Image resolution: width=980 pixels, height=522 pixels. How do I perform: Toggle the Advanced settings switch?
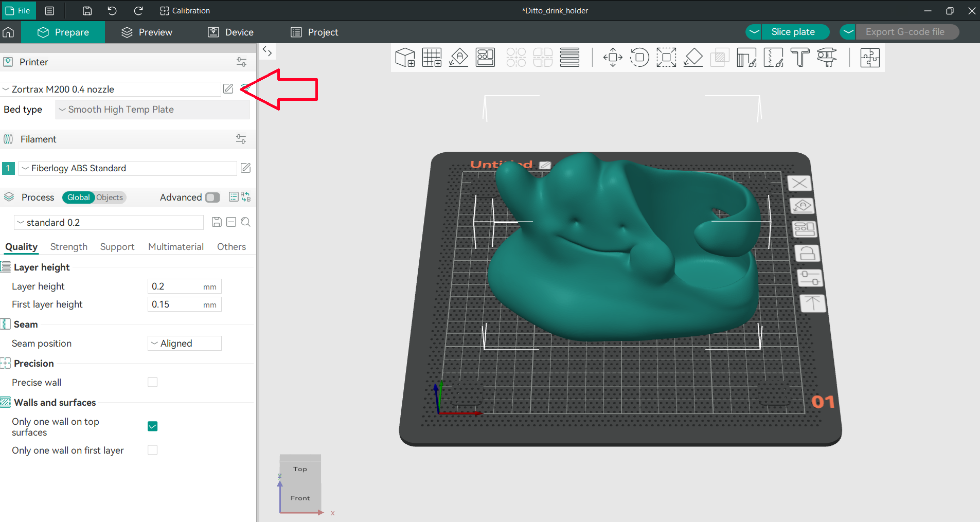212,197
